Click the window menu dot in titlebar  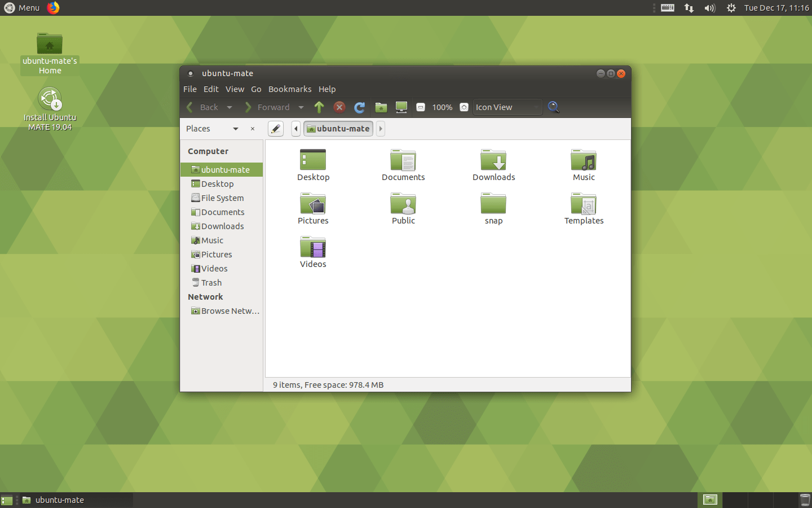click(x=191, y=73)
